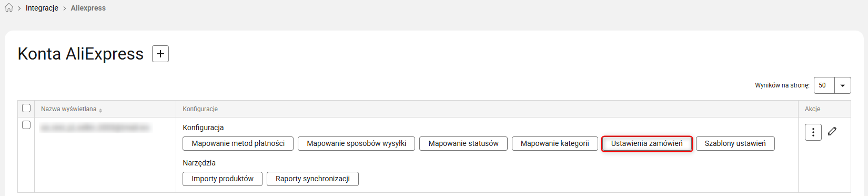
Task: Add new AliExpress account with plus icon
Action: (160, 54)
